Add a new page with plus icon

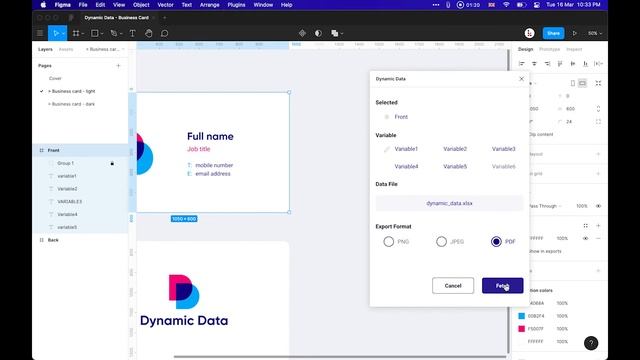point(118,66)
